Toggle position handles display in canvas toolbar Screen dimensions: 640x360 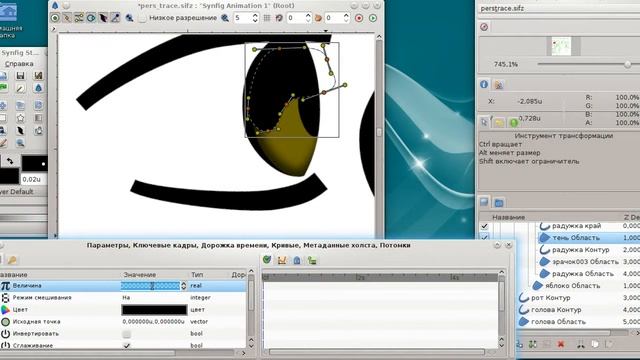(x=55, y=18)
